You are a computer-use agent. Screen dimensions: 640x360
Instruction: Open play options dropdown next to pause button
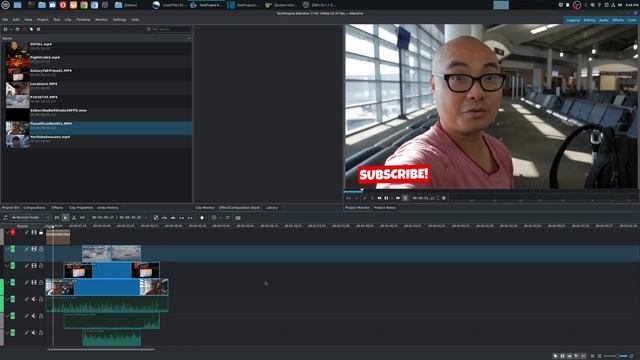[392, 198]
